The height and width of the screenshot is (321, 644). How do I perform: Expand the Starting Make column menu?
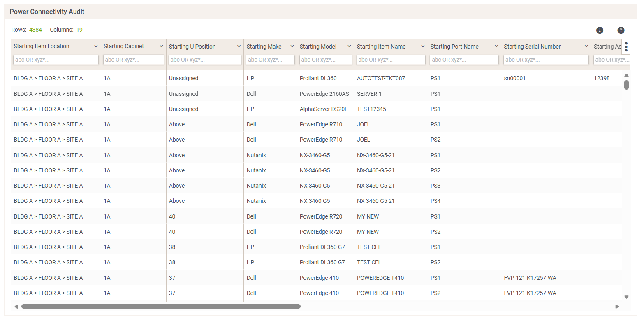[292, 46]
